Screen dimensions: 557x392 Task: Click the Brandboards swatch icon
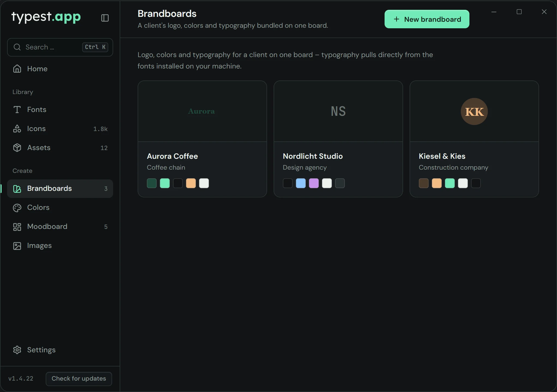click(17, 189)
